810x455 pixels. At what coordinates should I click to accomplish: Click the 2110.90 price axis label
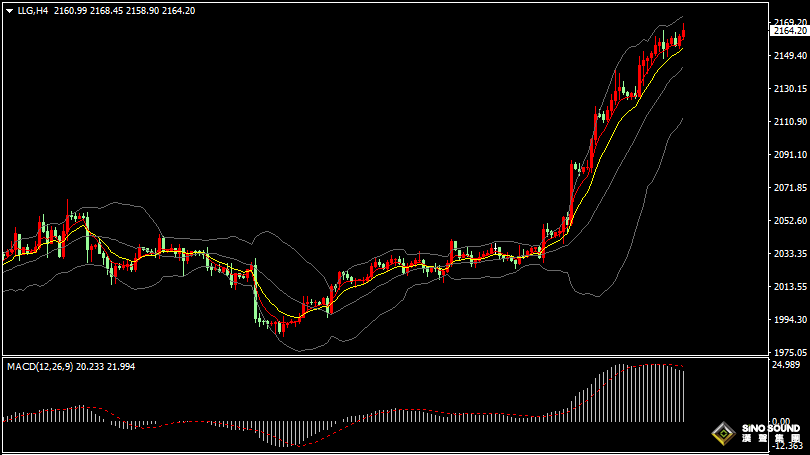click(787, 121)
